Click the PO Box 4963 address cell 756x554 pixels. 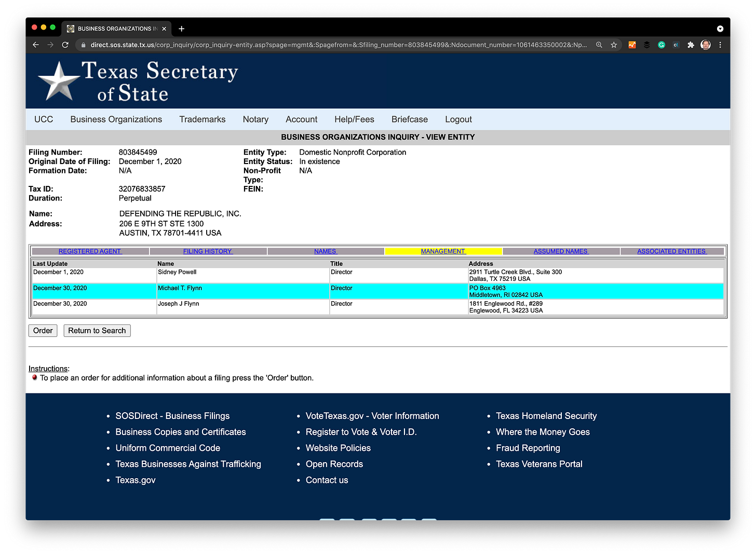[596, 291]
